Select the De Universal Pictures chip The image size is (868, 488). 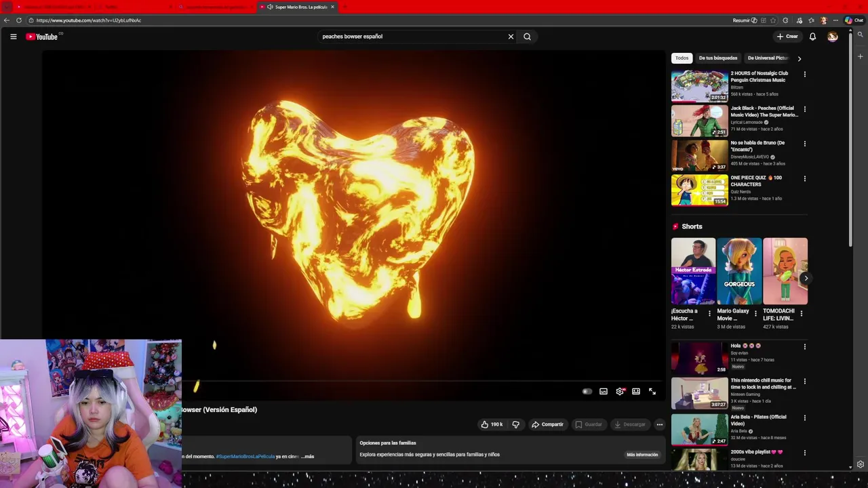pyautogui.click(x=768, y=58)
